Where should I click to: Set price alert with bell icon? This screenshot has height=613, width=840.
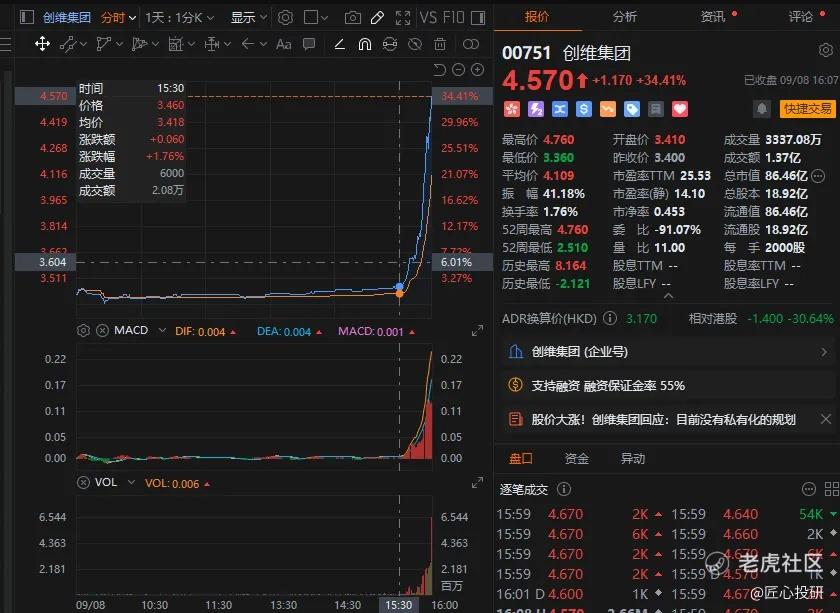click(762, 109)
